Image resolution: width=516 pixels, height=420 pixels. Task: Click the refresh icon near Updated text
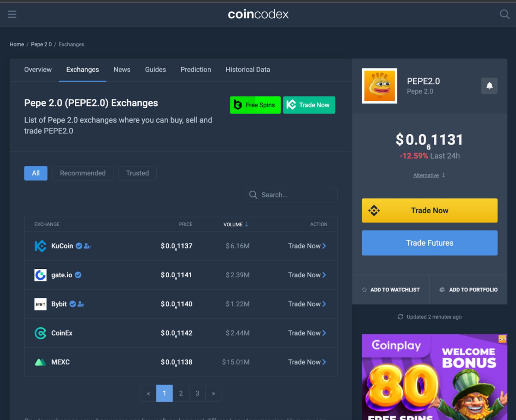pyautogui.click(x=400, y=317)
